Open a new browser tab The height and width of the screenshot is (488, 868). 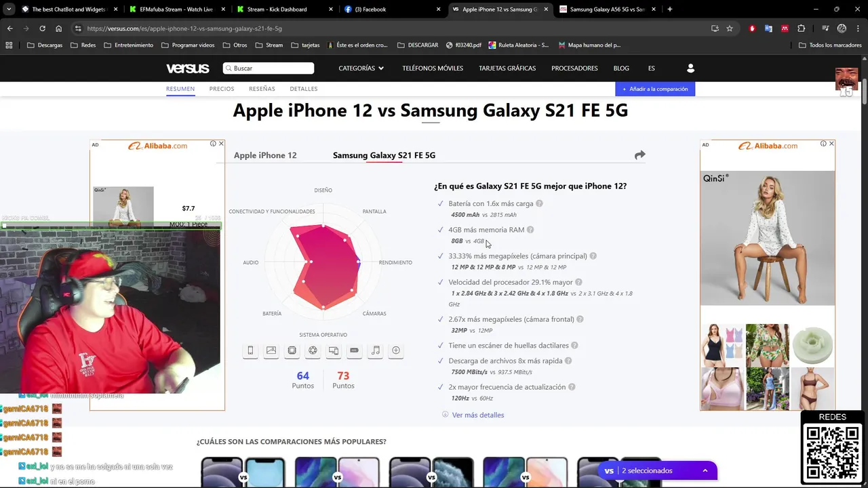(x=670, y=9)
